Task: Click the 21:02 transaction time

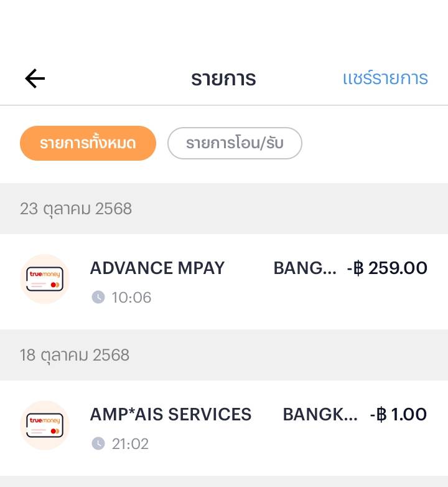Action: [x=130, y=443]
